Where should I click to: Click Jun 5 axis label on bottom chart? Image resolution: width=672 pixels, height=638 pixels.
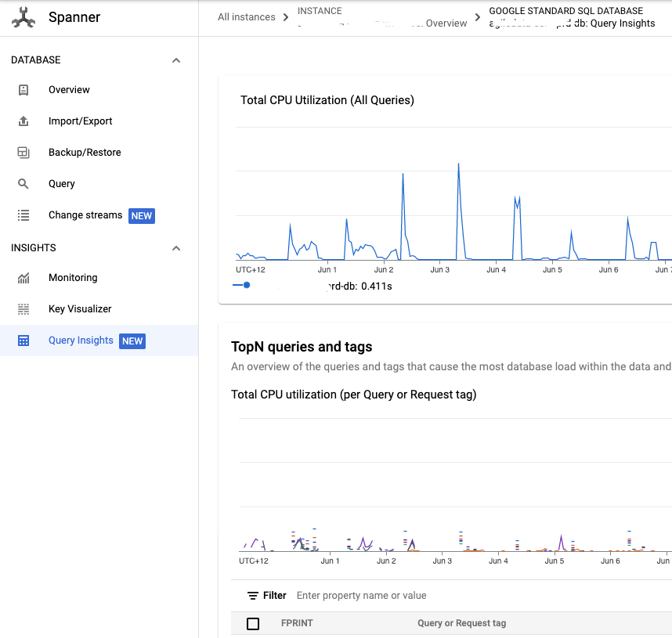point(555,561)
